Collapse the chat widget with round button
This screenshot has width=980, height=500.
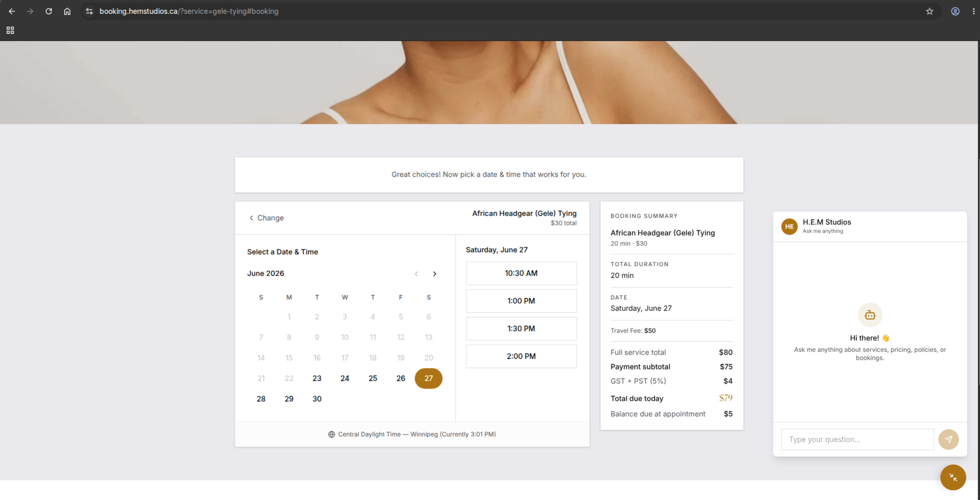tap(953, 478)
